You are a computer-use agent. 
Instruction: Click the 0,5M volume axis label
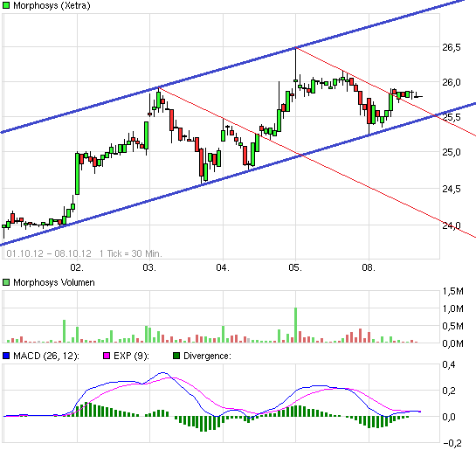pos(452,326)
